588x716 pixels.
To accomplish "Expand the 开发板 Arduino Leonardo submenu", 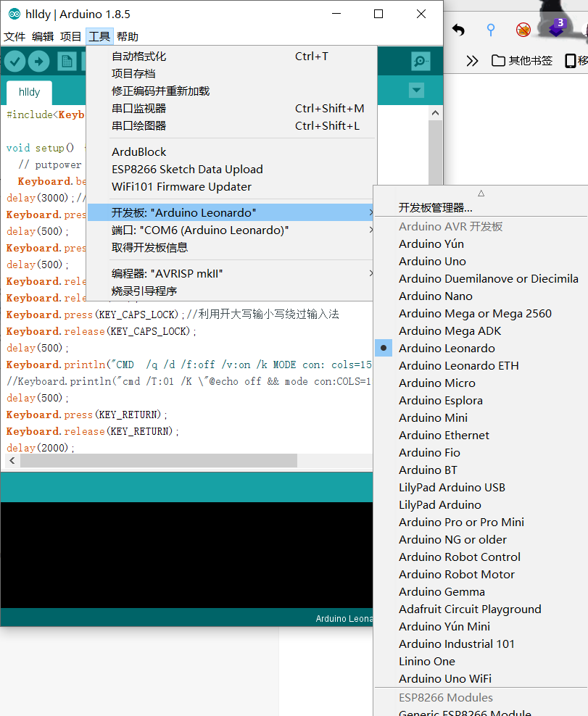I will coord(231,212).
